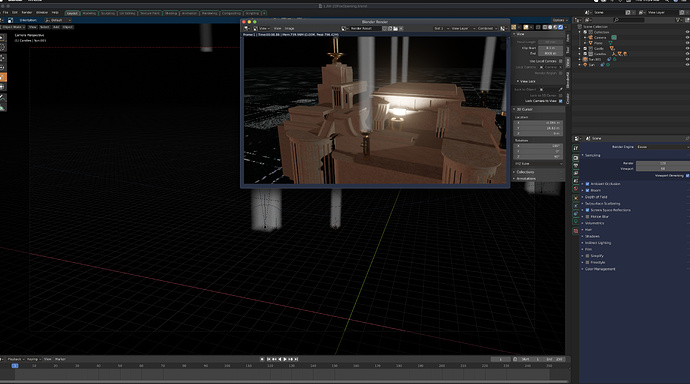This screenshot has width=690, height=384.
Task: Switch viewport to rendered shading mode
Action: [561, 27]
